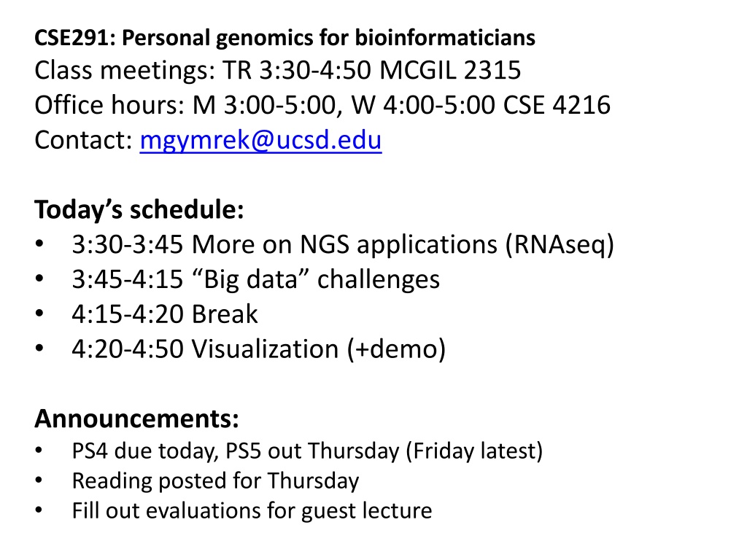Click the MCGIL 2315 room text
This screenshot has width=747, height=560.
point(450,71)
